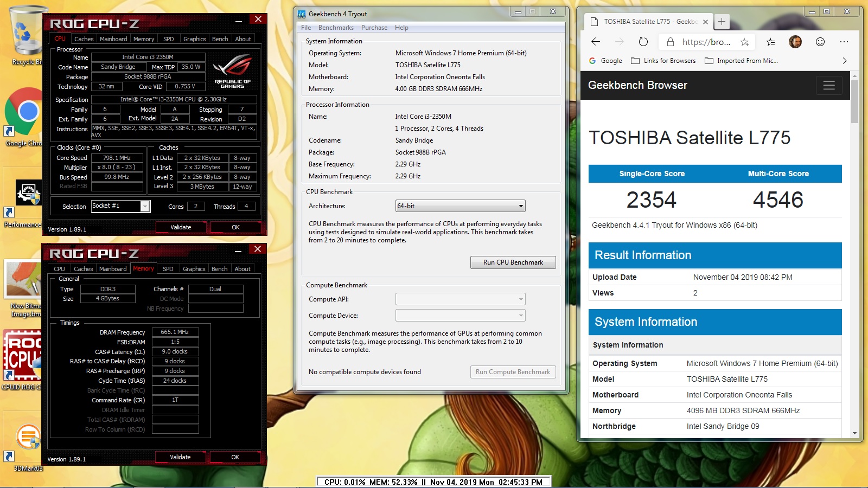Switch to SPD tab in upper CPU-Z window
This screenshot has height=488, width=868.
coord(169,39)
